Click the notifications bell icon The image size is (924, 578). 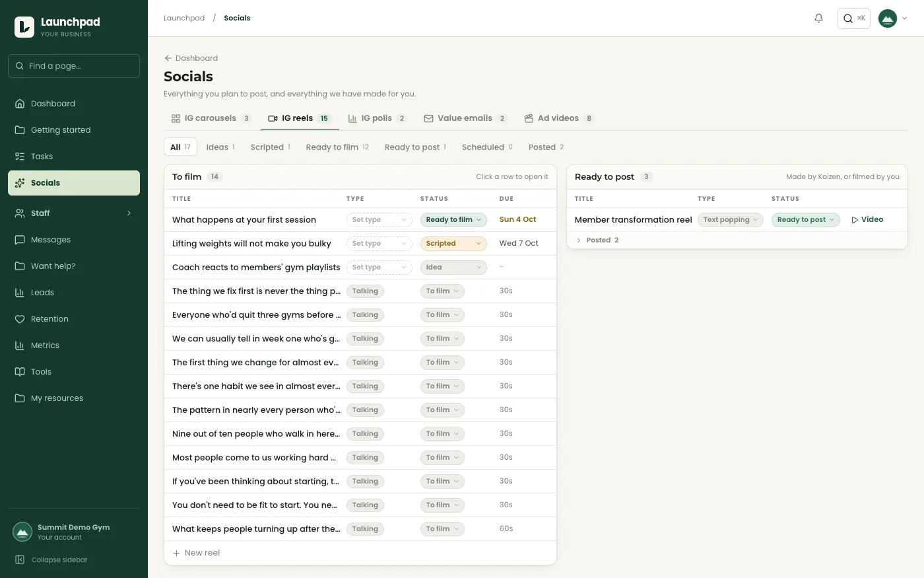coord(818,18)
